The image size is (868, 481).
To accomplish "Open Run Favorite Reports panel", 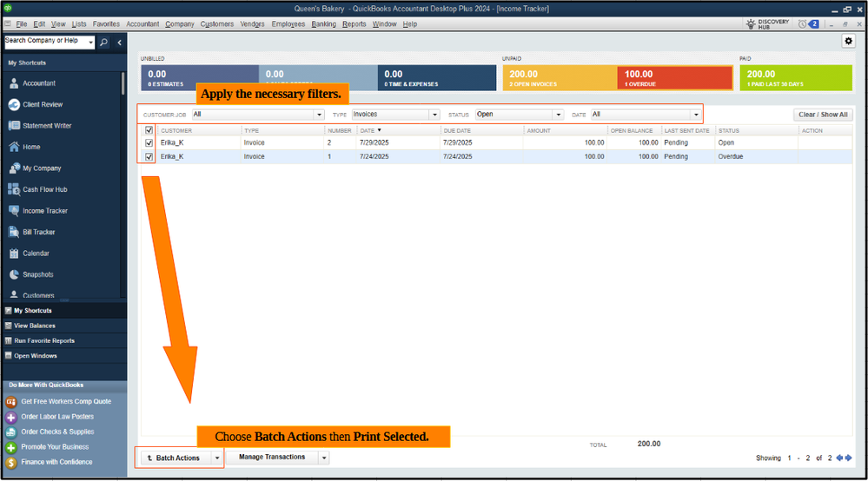I will [x=64, y=340].
